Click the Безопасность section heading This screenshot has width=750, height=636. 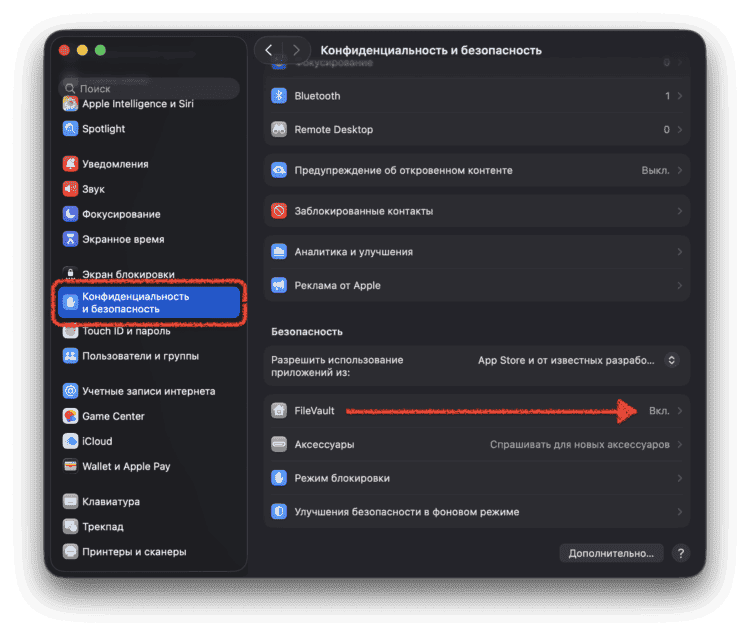(307, 331)
